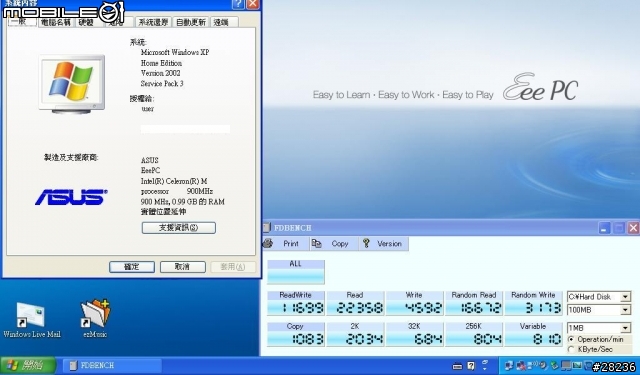Minimize the FDBENCH window

[x=604, y=228]
